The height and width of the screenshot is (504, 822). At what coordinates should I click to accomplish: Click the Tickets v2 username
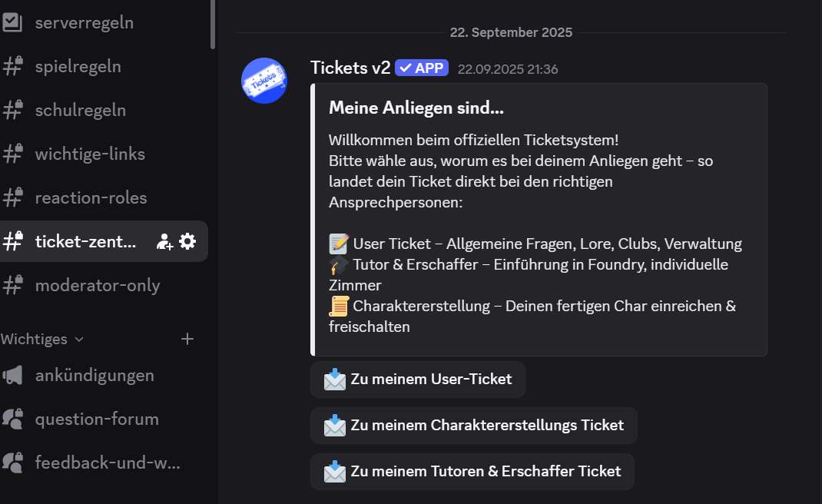(x=350, y=68)
